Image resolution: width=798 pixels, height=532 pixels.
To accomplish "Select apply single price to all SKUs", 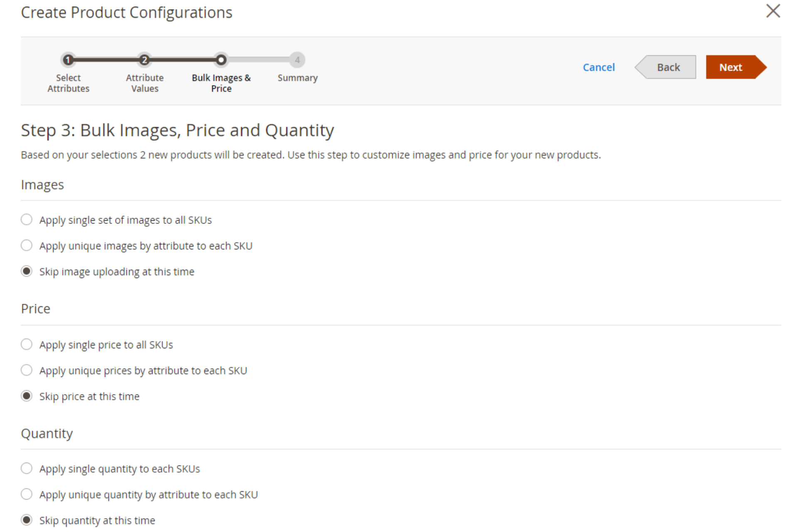I will pos(26,344).
